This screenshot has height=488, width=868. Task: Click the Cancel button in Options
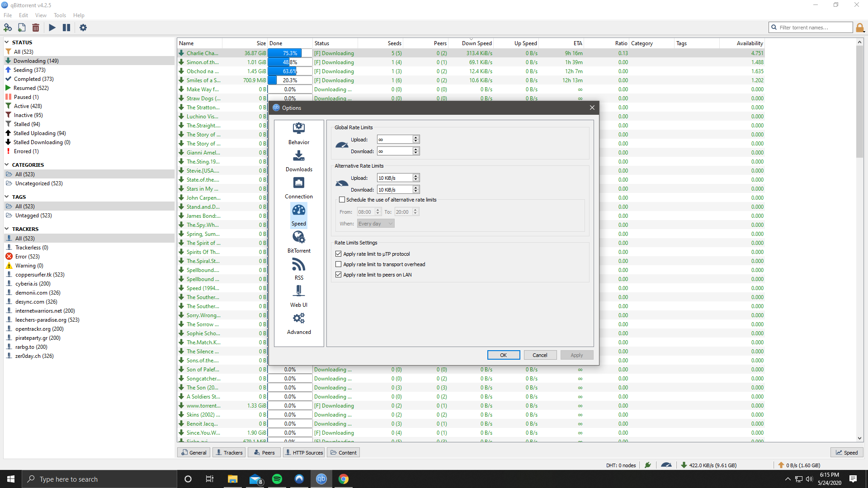click(540, 355)
